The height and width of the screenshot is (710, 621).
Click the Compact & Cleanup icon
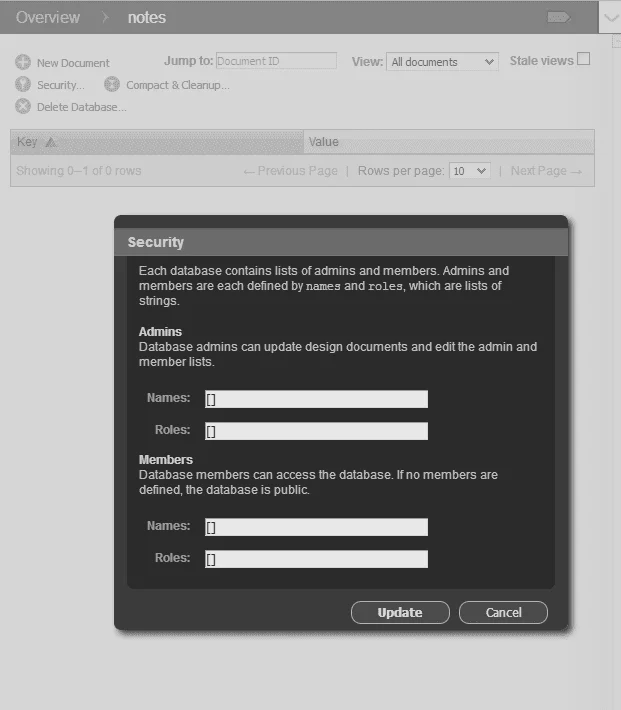[112, 85]
